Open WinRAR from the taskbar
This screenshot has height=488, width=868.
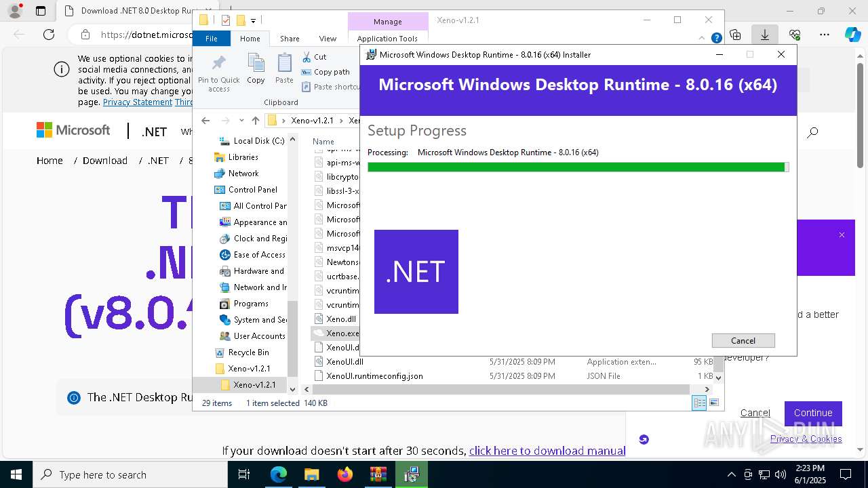point(378,474)
